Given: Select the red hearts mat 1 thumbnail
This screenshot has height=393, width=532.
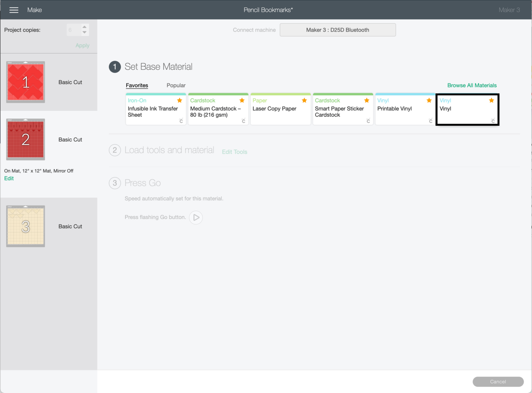Looking at the screenshot, I should [26, 82].
